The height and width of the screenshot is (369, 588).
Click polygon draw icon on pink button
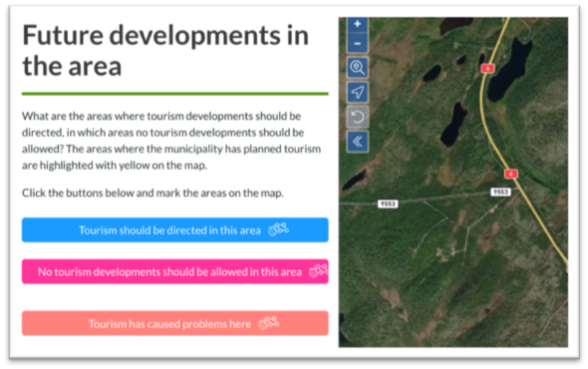[319, 270]
